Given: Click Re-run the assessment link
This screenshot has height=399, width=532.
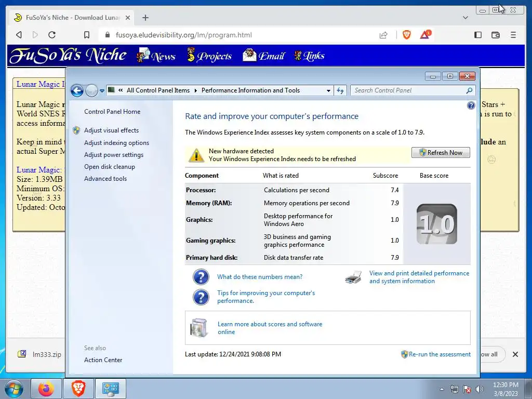Looking at the screenshot, I should pyautogui.click(x=440, y=354).
